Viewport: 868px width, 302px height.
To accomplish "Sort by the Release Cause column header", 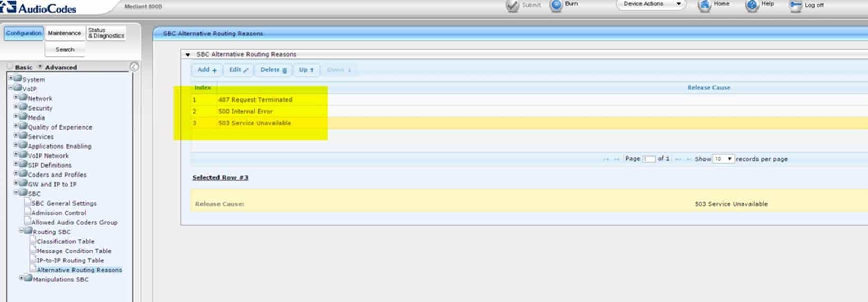I will point(708,88).
